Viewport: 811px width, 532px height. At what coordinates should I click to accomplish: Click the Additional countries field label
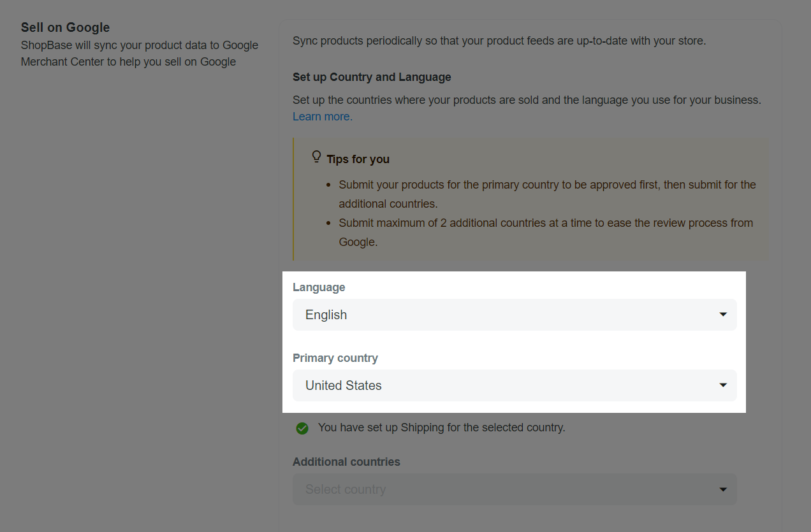346,462
